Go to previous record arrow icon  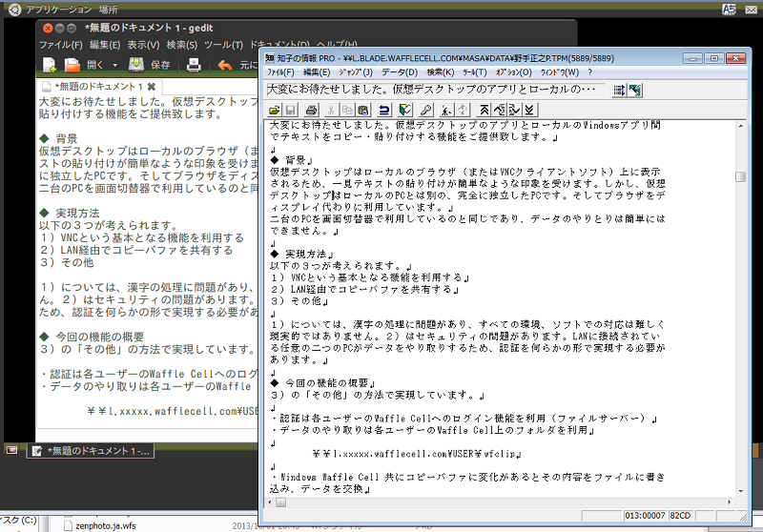(x=499, y=110)
